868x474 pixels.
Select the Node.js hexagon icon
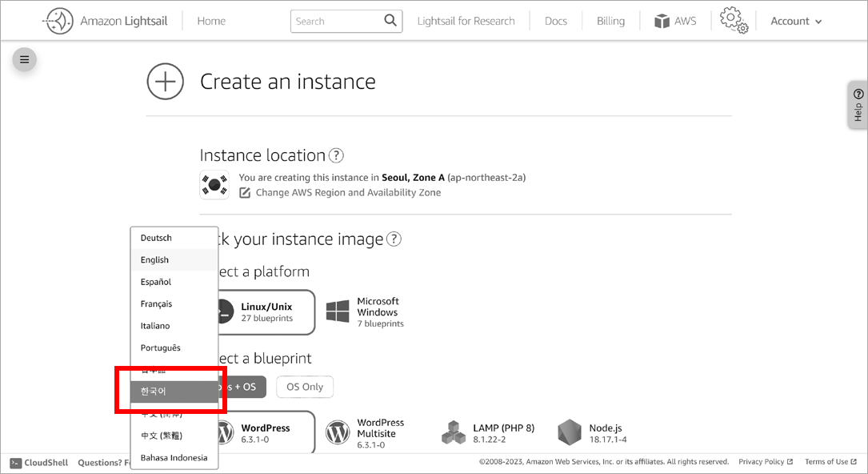pyautogui.click(x=570, y=432)
